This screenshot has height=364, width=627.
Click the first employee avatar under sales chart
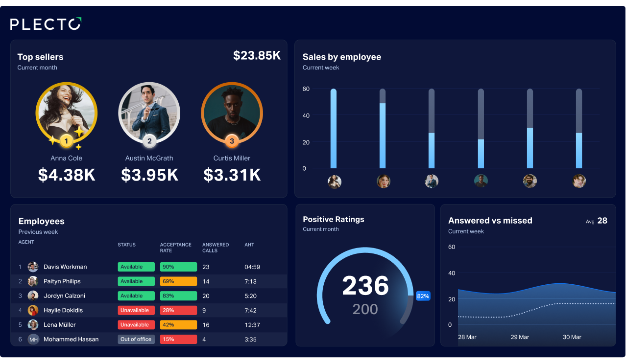[x=335, y=182]
